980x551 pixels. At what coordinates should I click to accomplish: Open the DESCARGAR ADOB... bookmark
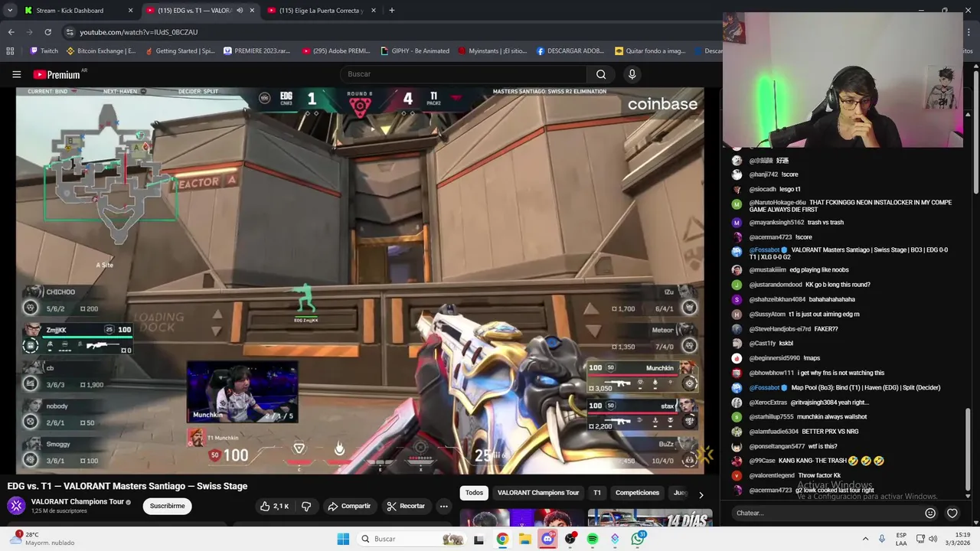pos(570,51)
